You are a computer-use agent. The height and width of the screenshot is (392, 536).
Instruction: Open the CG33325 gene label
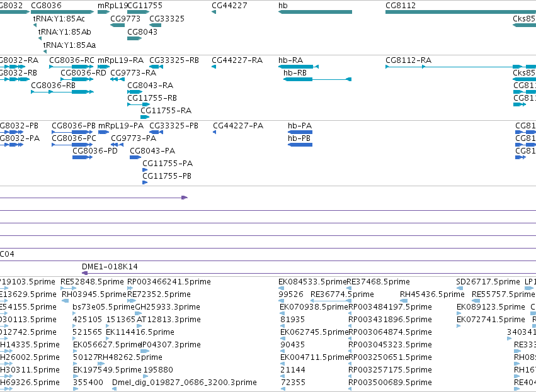[167, 18]
